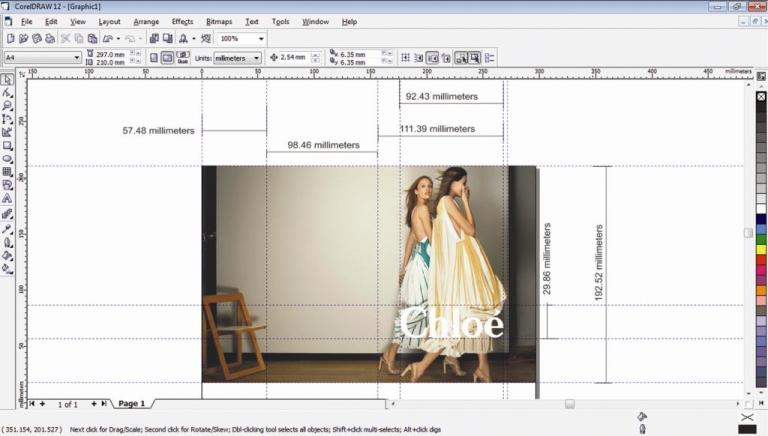Activate the Text tool
768x436 pixels.
[x=7, y=198]
